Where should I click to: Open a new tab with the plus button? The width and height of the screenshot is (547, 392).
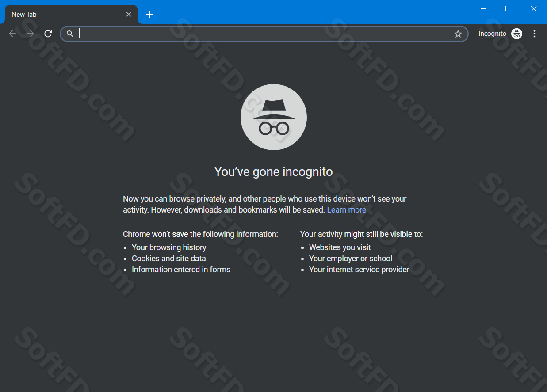(149, 15)
